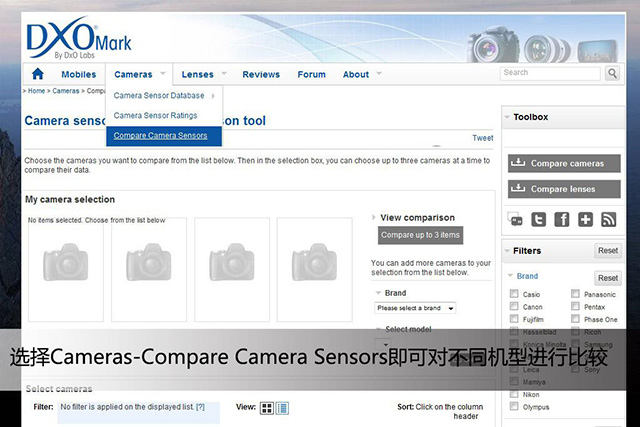Open the Forum menu item
The width and height of the screenshot is (640, 427).
pyautogui.click(x=311, y=74)
